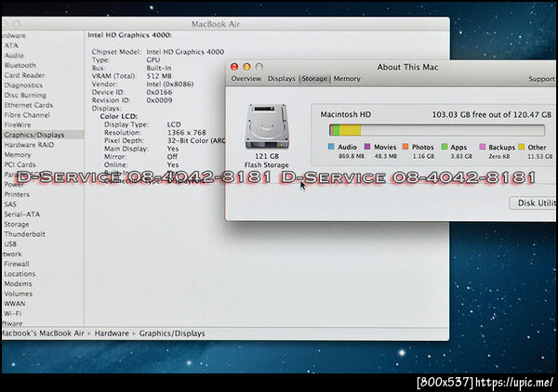Switch to the Displays tab
This screenshot has width=558, height=392.
tap(281, 79)
